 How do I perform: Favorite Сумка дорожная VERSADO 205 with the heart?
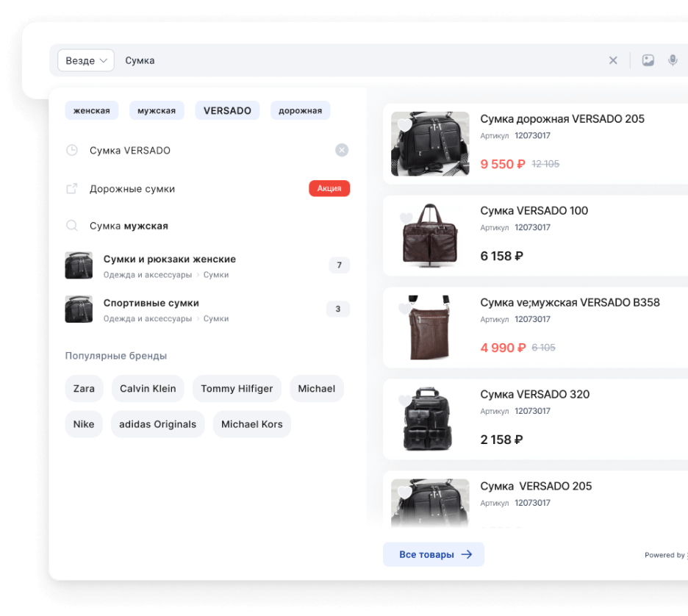click(x=404, y=125)
